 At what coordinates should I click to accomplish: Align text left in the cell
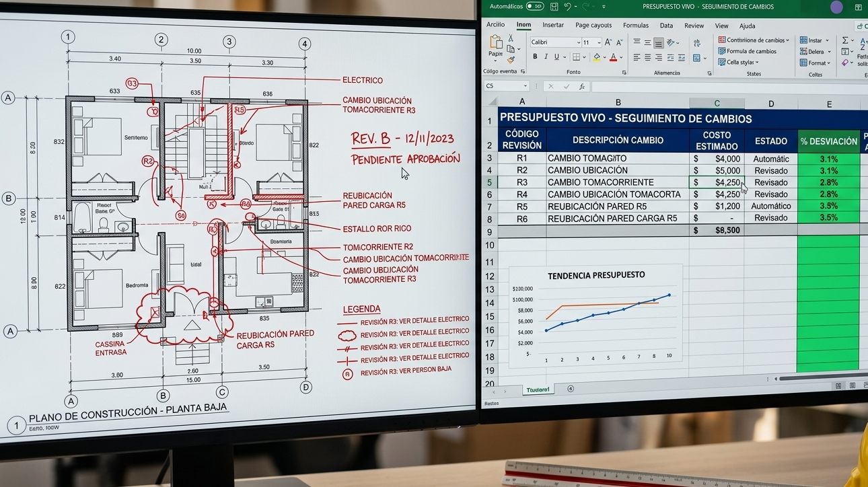coord(637,58)
